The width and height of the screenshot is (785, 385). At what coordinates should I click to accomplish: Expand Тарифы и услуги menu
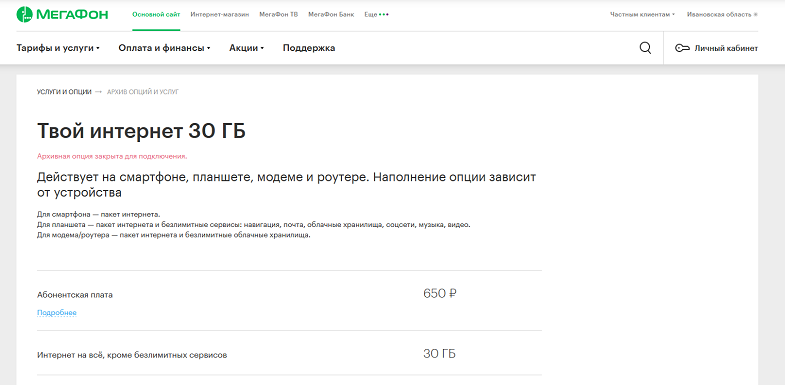click(x=58, y=48)
